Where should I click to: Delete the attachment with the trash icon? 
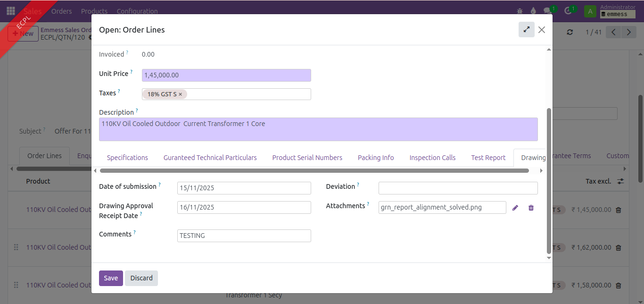pyautogui.click(x=531, y=208)
